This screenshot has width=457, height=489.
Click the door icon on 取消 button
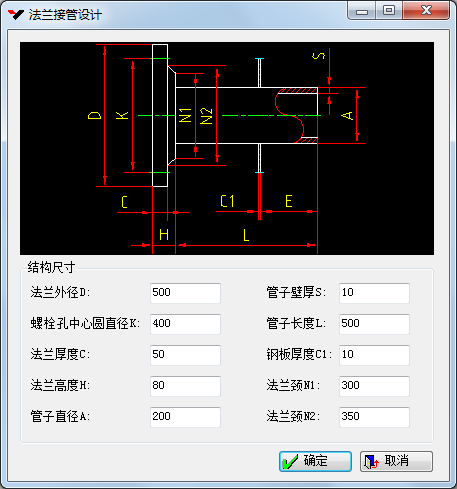[371, 462]
